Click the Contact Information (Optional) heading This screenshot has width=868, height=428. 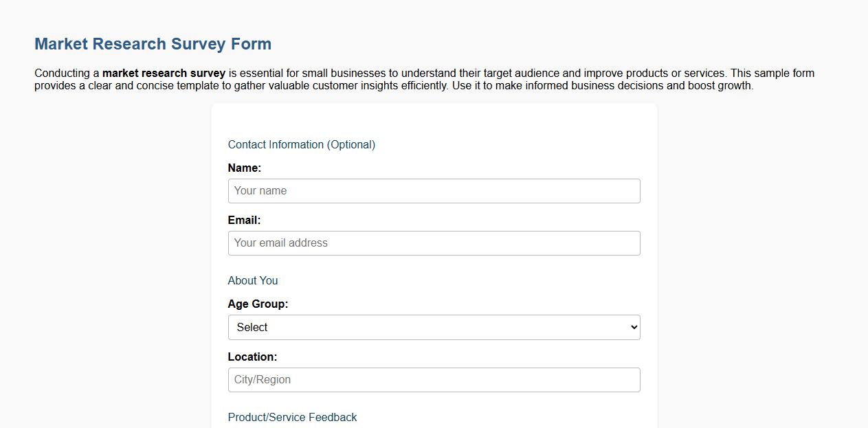pyautogui.click(x=301, y=144)
